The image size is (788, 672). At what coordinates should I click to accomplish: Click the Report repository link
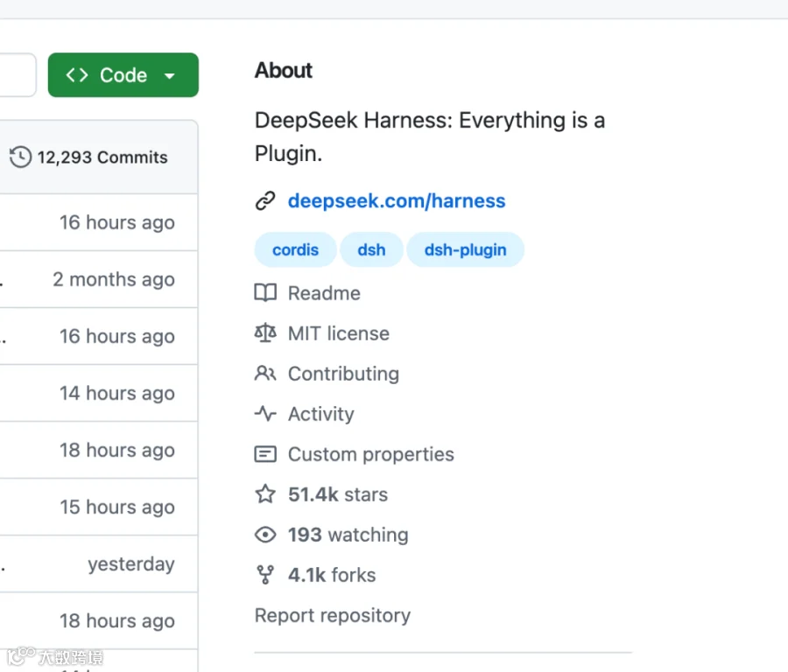click(333, 616)
